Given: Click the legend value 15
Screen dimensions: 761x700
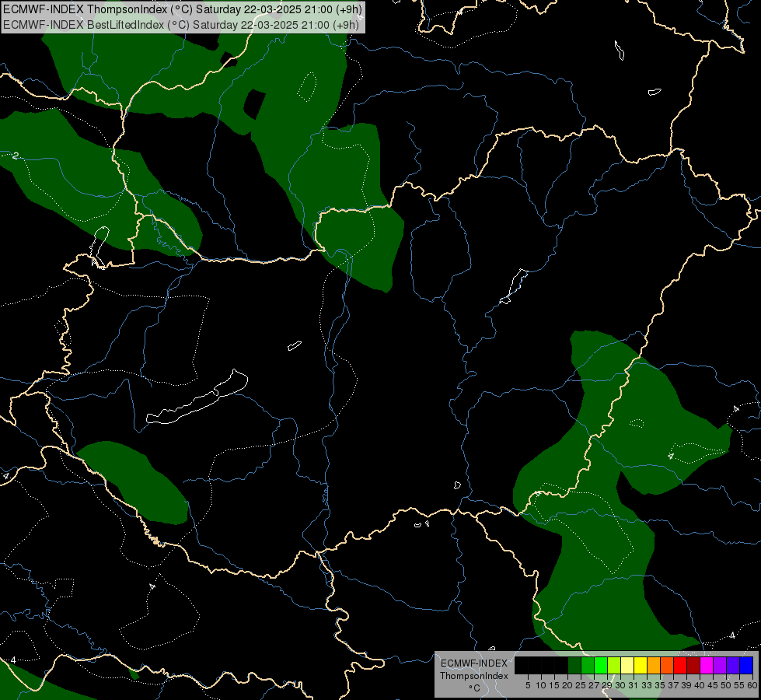Looking at the screenshot, I should click(x=554, y=685).
